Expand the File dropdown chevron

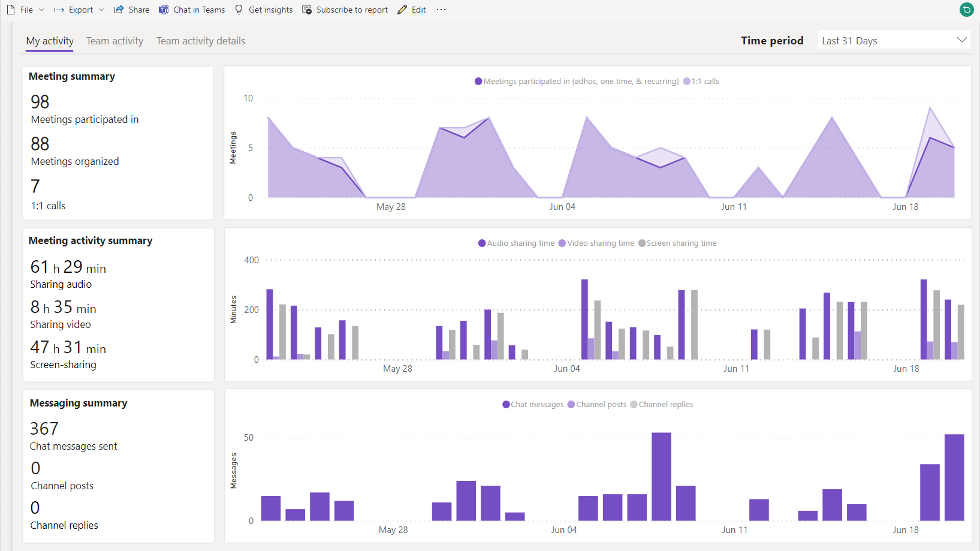point(41,10)
